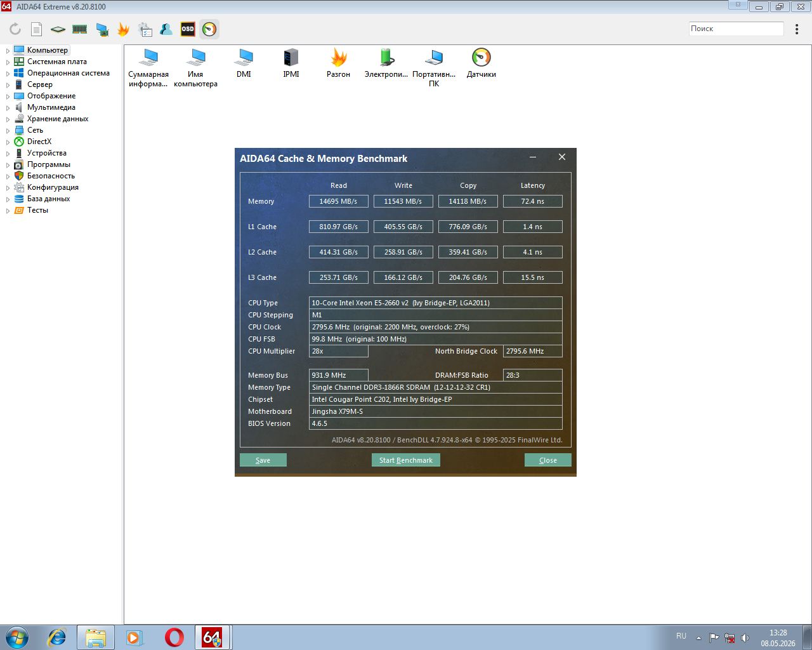Open the Report document icon in the toolbar
This screenshot has height=650, width=812.
pos(37,29)
